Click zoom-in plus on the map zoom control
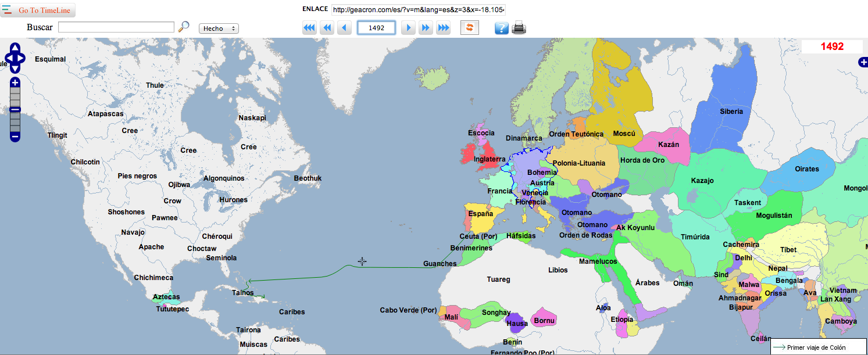 [14, 83]
